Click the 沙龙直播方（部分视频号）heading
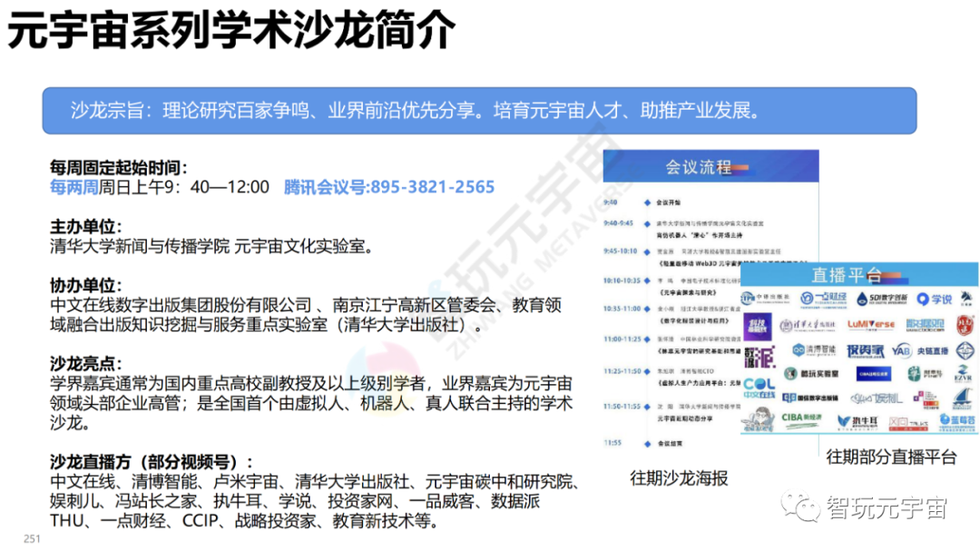 152,462
